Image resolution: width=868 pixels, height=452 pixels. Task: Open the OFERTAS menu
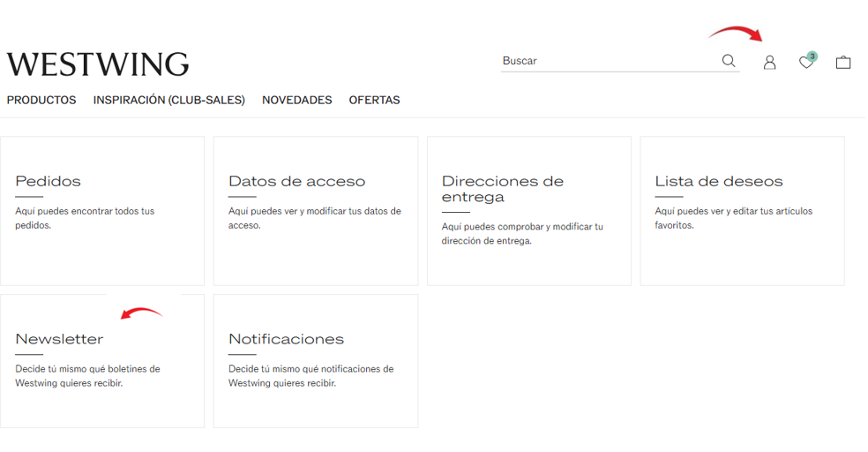pos(374,101)
